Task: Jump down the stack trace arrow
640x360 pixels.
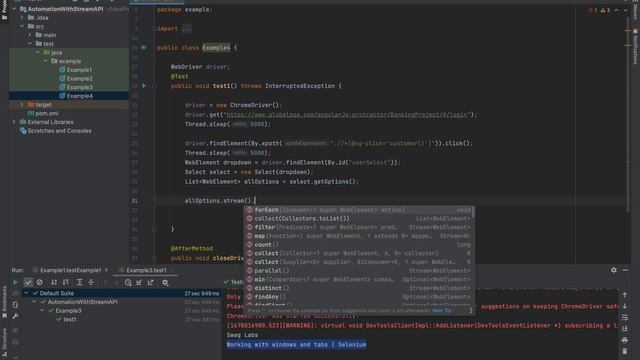Action: pos(624,306)
